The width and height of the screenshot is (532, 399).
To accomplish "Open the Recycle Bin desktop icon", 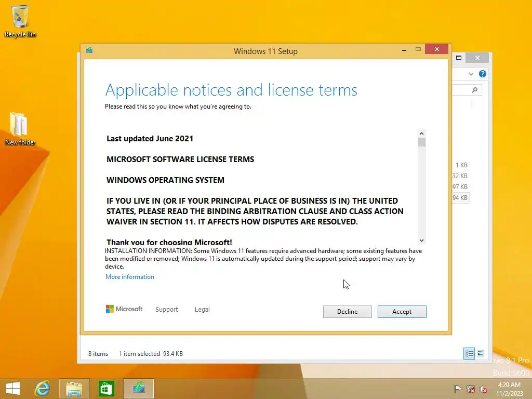I will (20, 21).
